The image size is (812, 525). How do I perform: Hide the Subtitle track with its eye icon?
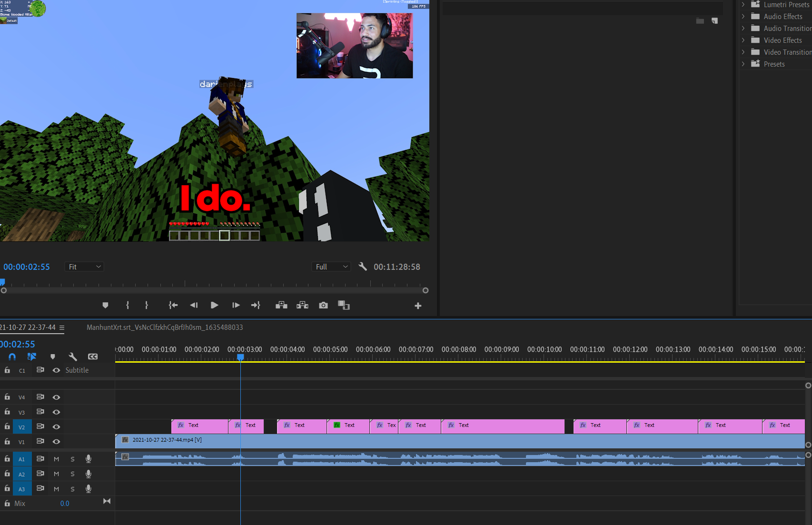click(56, 370)
